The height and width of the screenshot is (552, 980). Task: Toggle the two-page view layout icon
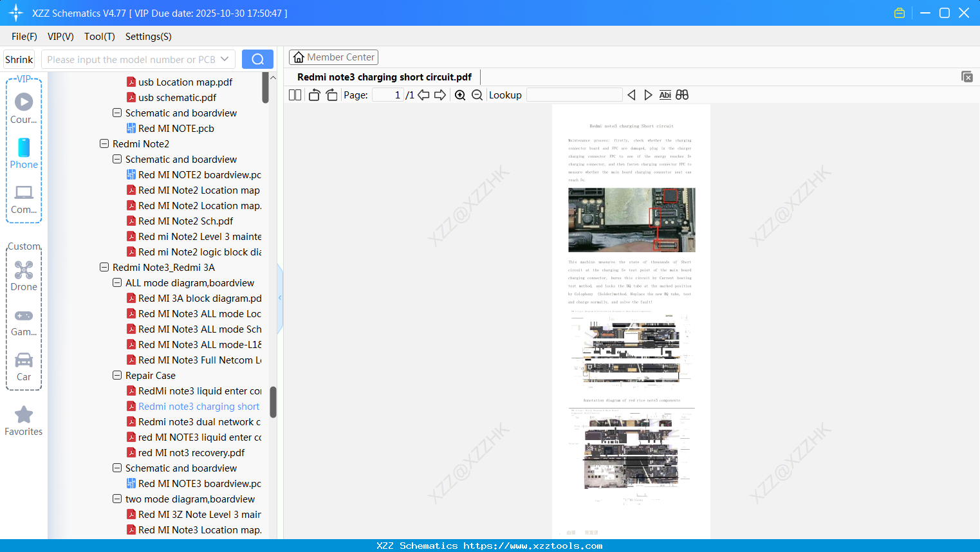point(295,95)
